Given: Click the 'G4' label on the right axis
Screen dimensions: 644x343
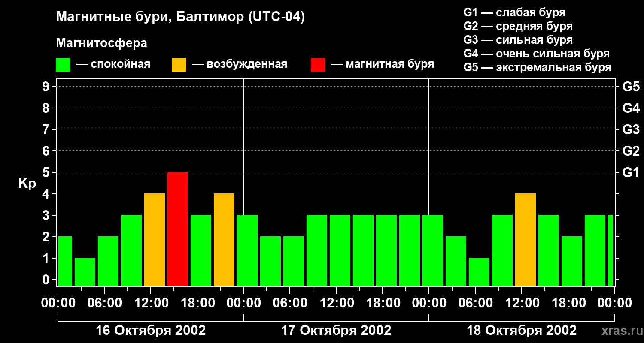Looking at the screenshot, I should (631, 108).
